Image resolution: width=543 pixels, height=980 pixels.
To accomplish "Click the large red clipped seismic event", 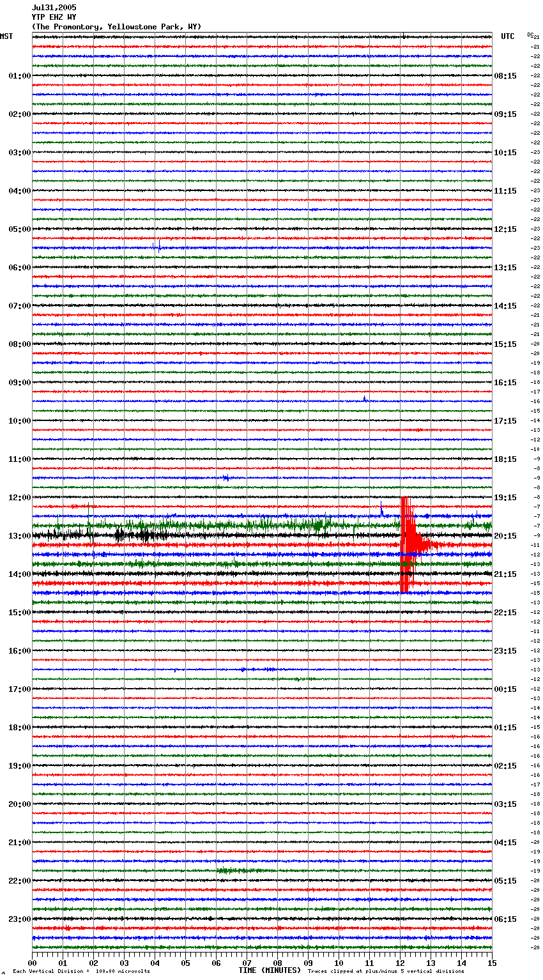I will click(408, 544).
